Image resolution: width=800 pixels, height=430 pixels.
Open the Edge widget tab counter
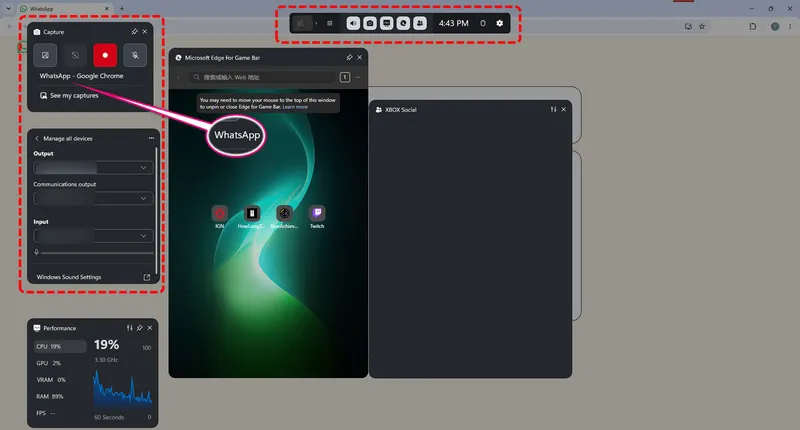point(345,77)
